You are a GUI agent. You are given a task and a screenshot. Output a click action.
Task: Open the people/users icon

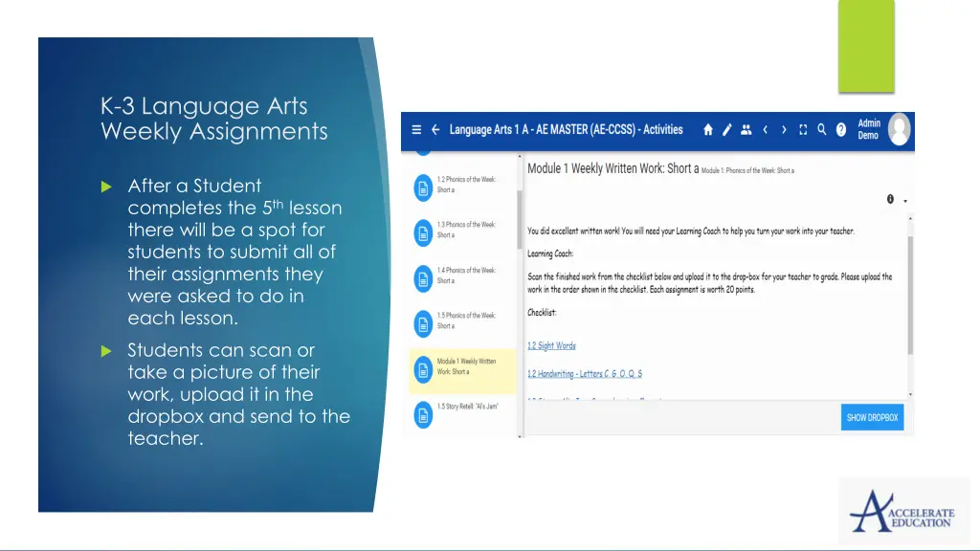tap(746, 130)
